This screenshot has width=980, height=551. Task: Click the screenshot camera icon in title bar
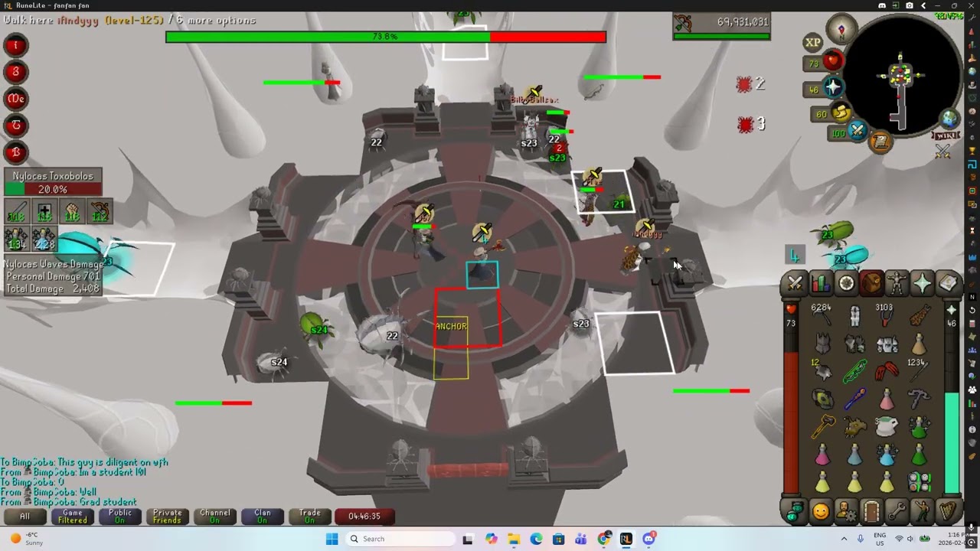[x=910, y=5]
